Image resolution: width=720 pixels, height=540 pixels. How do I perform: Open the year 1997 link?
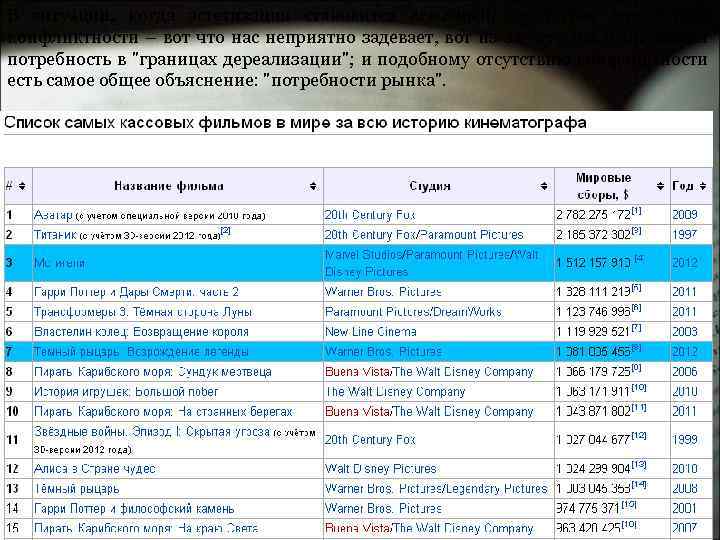[x=685, y=235]
